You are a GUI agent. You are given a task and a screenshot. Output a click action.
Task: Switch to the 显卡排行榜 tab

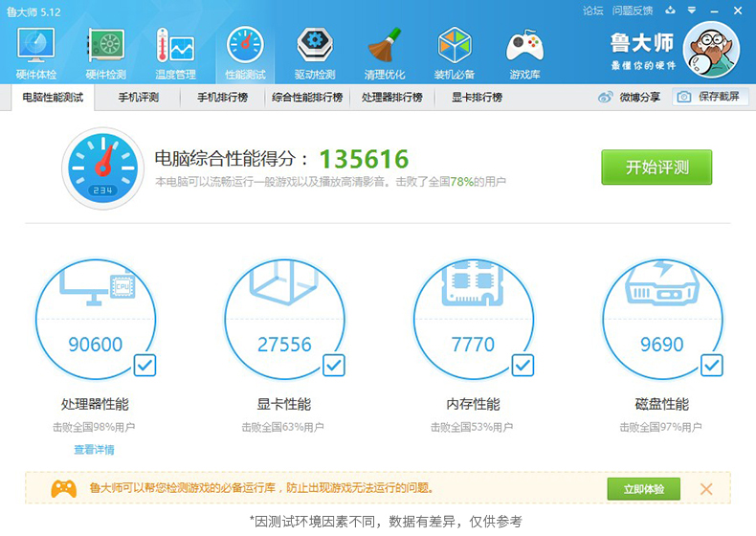(477, 97)
